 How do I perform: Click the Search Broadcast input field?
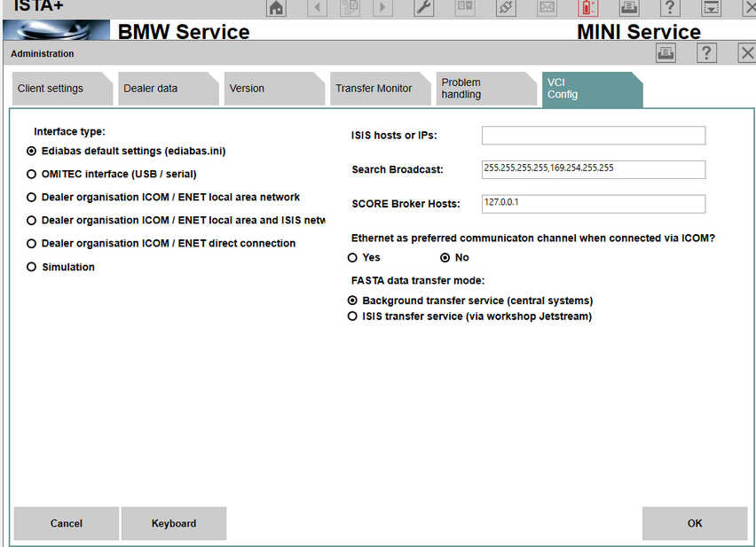point(594,169)
